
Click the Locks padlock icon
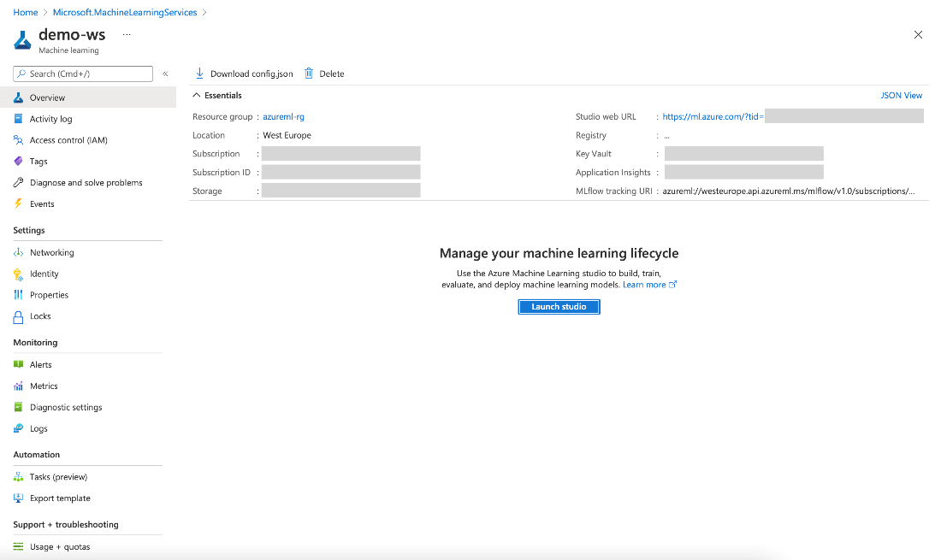[19, 316]
